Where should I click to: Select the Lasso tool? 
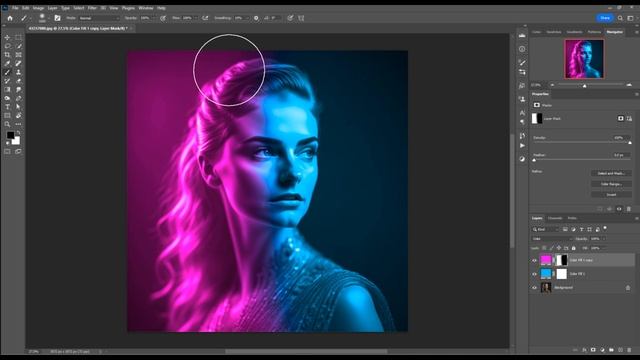(7, 46)
